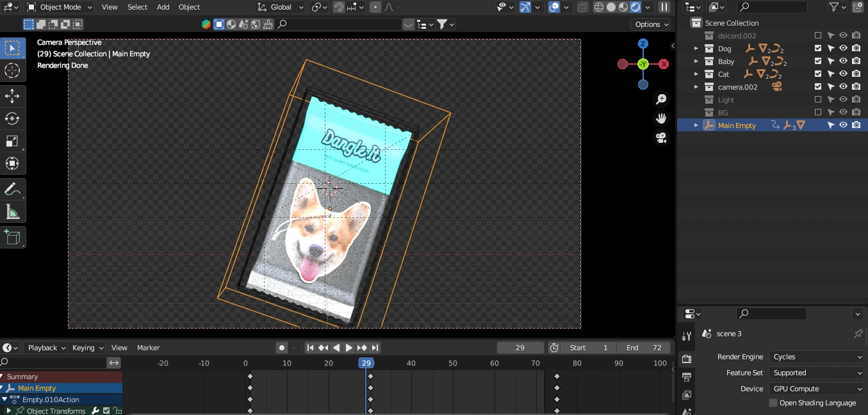Expand the Main Empty object
868x415 pixels.
(696, 126)
